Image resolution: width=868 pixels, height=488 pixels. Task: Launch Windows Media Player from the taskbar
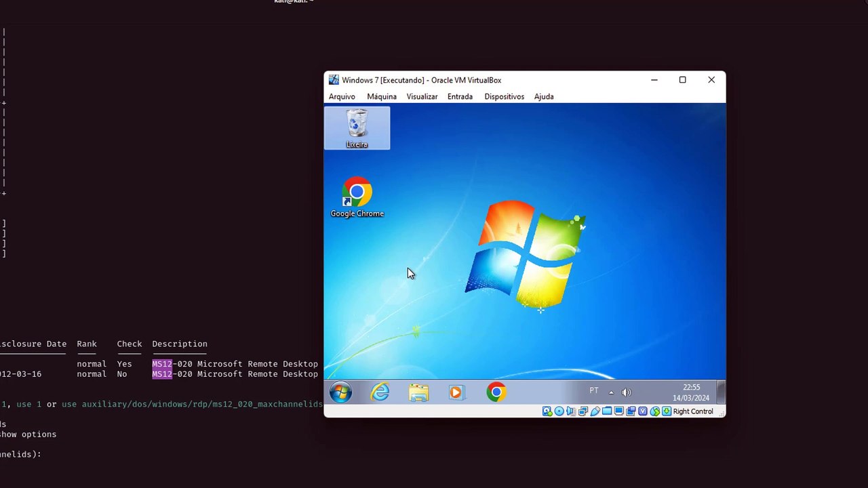(456, 392)
